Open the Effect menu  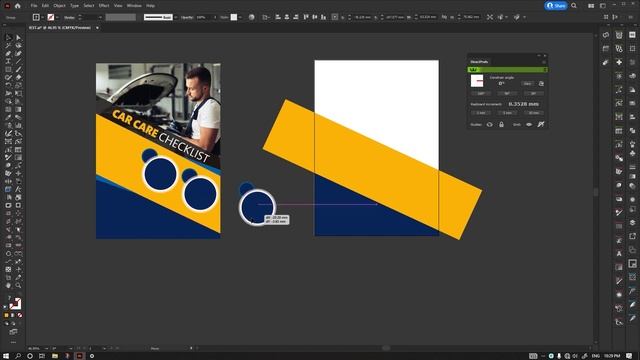pos(104,6)
